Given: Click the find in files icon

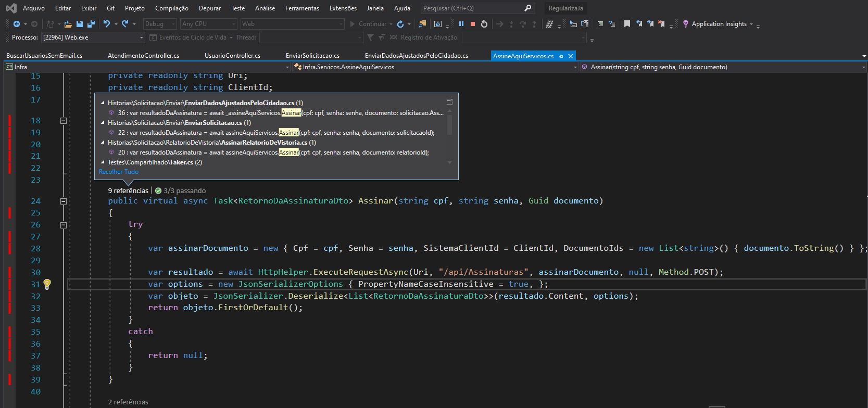Looking at the screenshot, I should 422,24.
